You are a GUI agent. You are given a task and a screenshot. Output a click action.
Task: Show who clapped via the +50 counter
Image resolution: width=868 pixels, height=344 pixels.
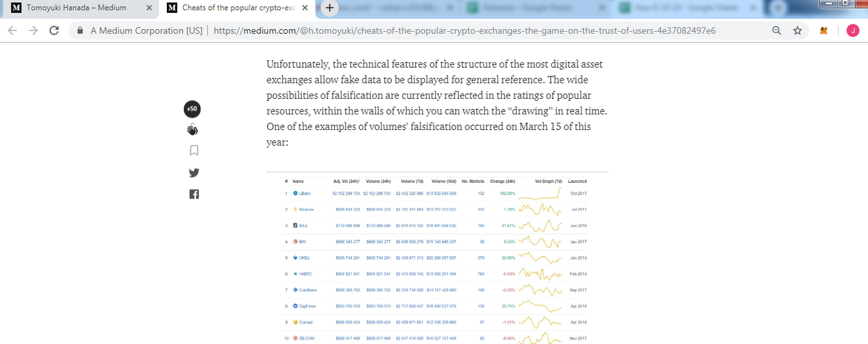pyautogui.click(x=193, y=108)
